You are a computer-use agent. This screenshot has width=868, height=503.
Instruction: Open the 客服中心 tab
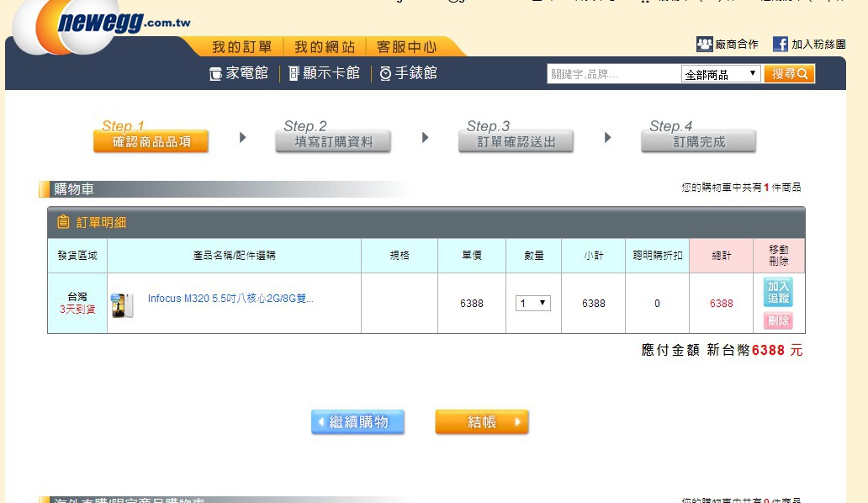[x=407, y=47]
